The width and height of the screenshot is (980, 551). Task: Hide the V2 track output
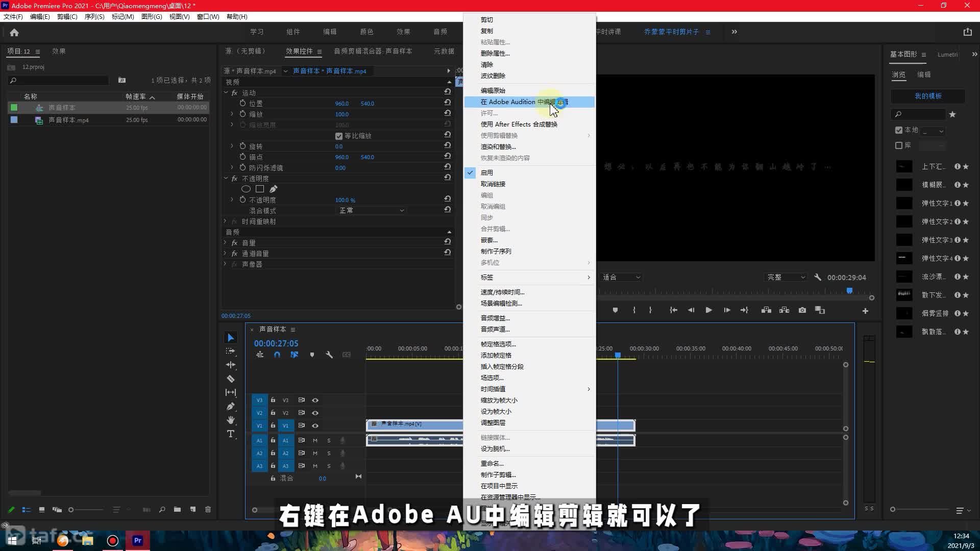pyautogui.click(x=315, y=413)
